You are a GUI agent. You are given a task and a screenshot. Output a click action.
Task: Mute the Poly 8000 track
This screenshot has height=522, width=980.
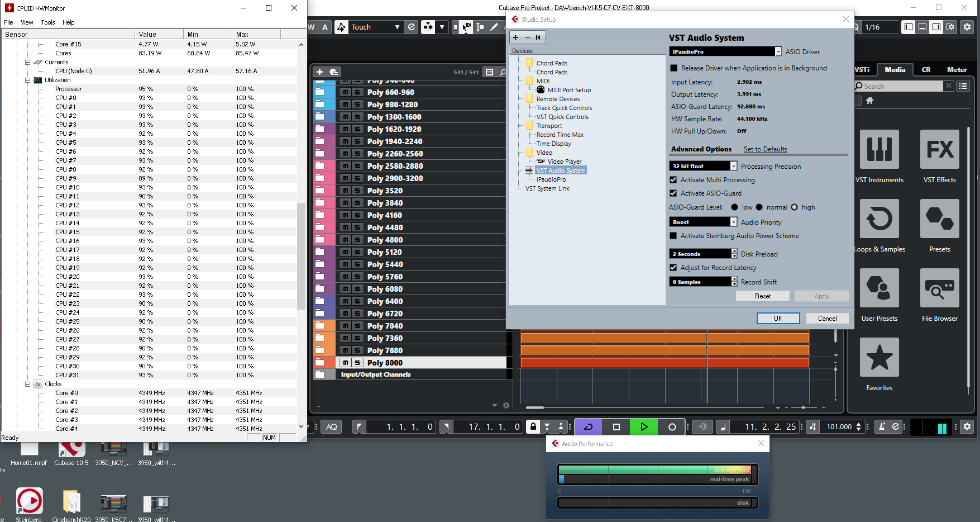coord(346,363)
